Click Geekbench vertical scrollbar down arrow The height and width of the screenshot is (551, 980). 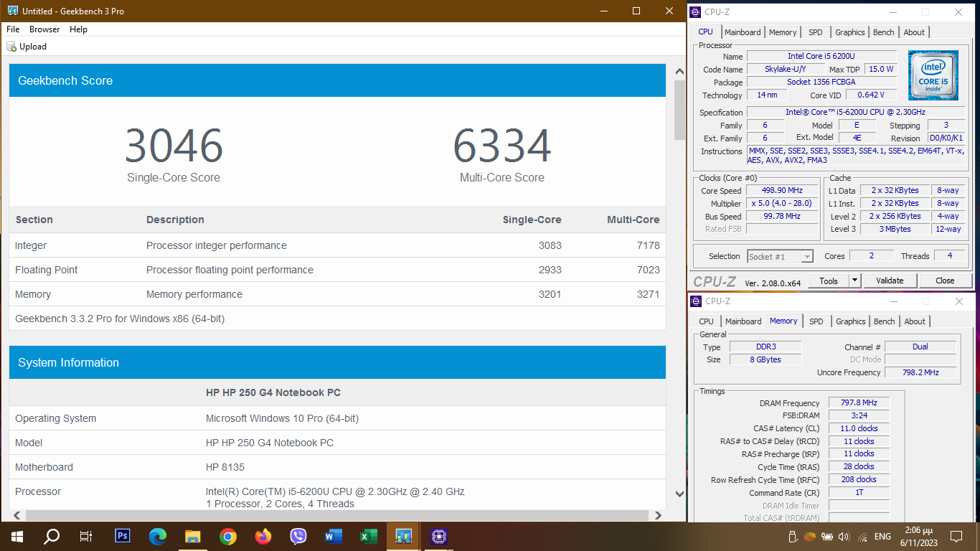click(x=680, y=494)
